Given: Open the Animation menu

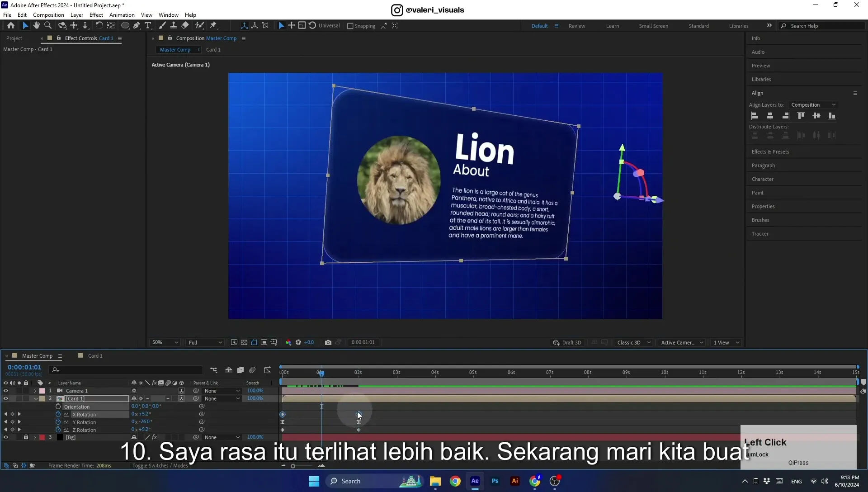Looking at the screenshot, I should pos(122,15).
